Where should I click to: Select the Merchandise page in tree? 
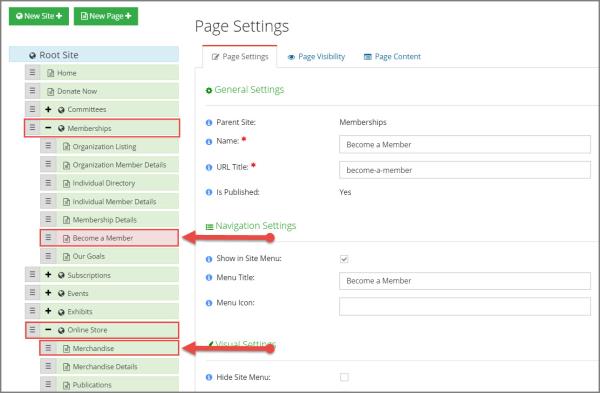click(109, 348)
